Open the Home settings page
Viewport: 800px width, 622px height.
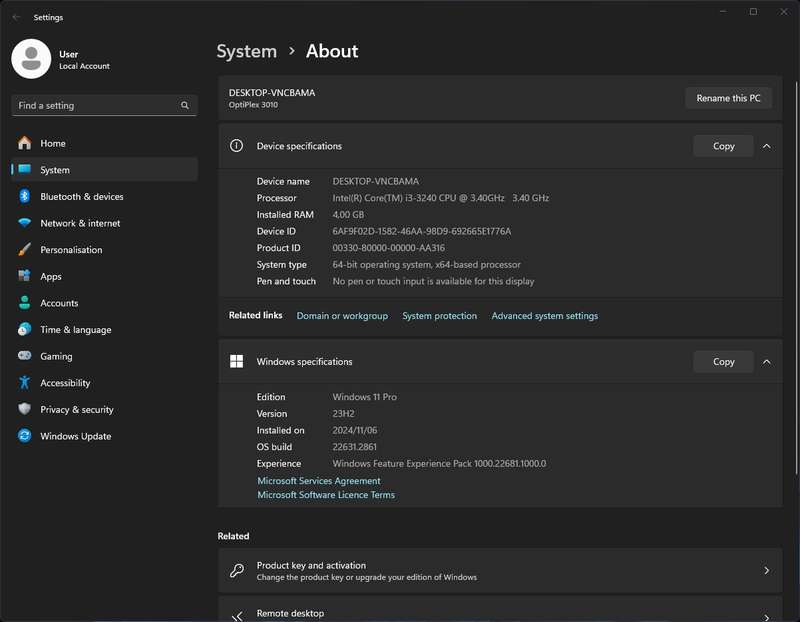(104, 143)
